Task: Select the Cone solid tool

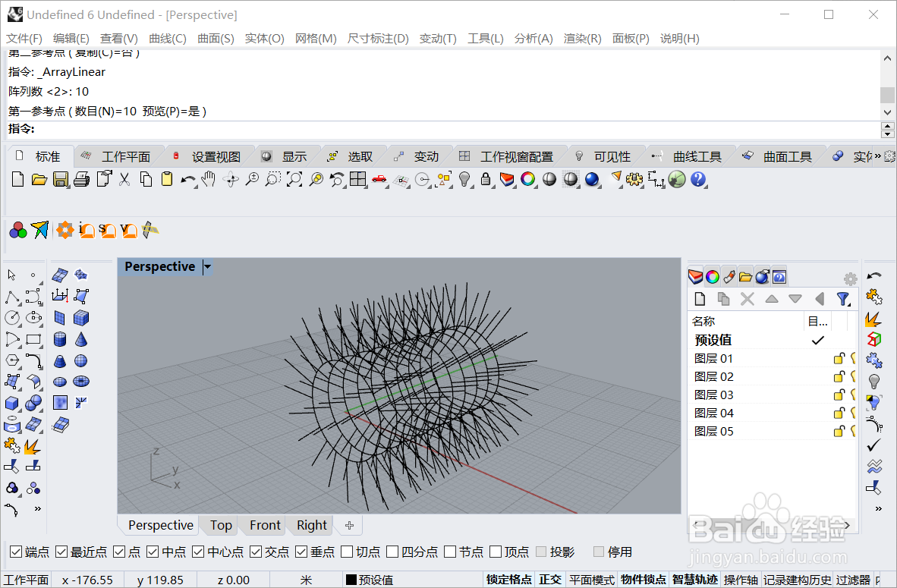Action: (x=81, y=339)
